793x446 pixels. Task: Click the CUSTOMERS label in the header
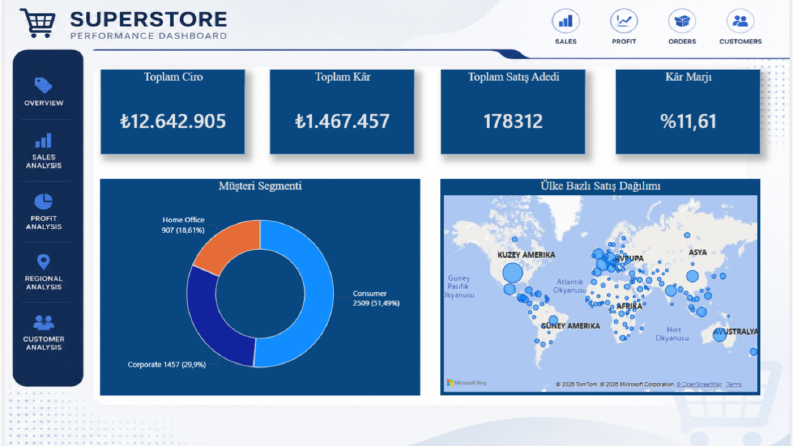click(740, 41)
